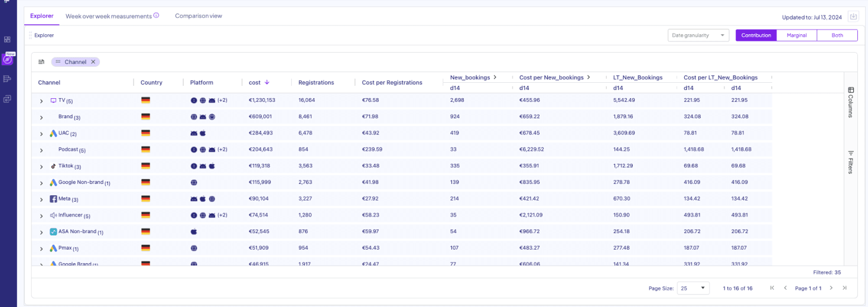868x307 pixels.
Task: Expand the Tiktok channel row
Action: [41, 167]
